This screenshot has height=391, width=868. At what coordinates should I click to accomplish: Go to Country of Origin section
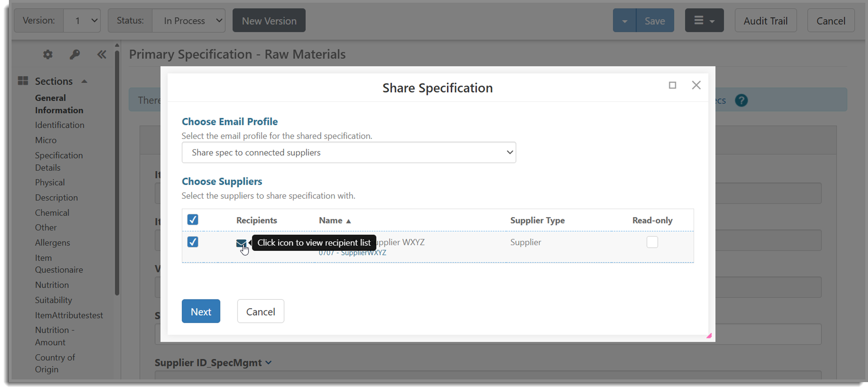pyautogui.click(x=55, y=363)
